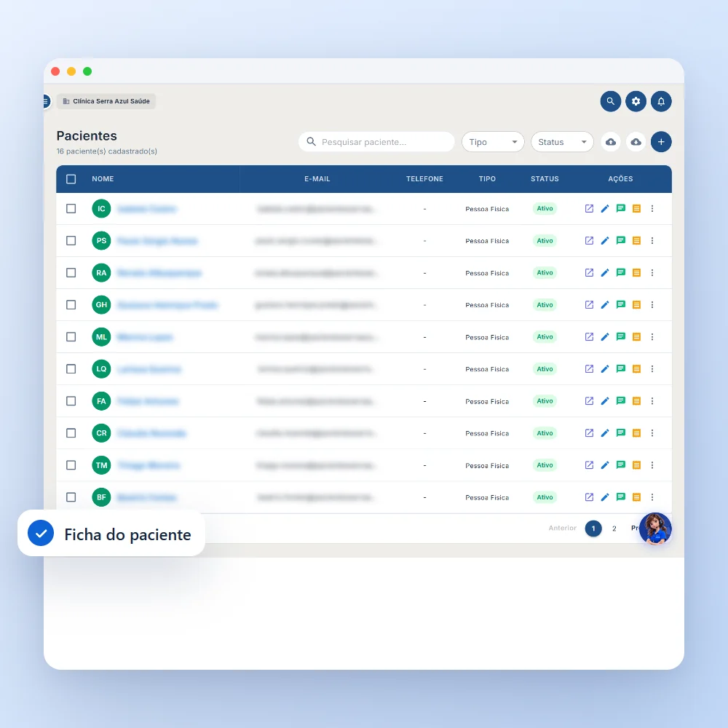Image resolution: width=728 pixels, height=728 pixels.
Task: Expand the Status filter dropdown
Action: [x=562, y=142]
